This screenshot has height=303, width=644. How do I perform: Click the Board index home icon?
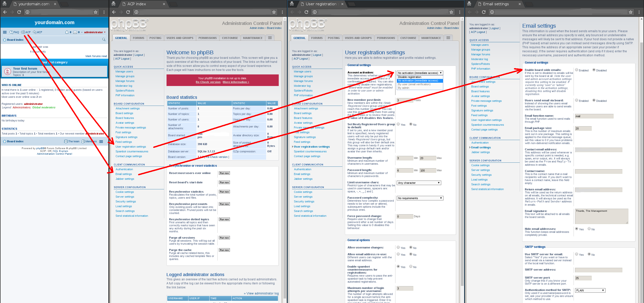[5, 40]
